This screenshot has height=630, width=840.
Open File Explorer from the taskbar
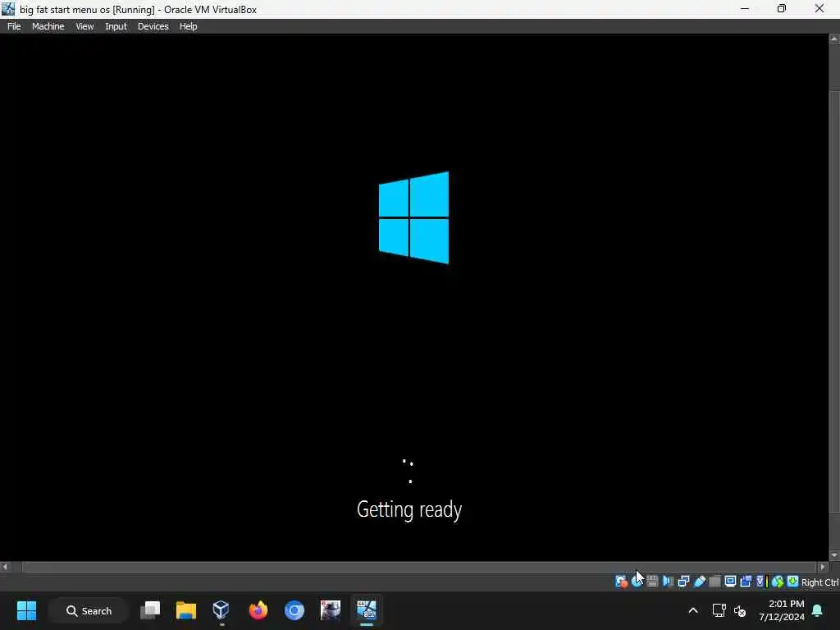(x=186, y=610)
